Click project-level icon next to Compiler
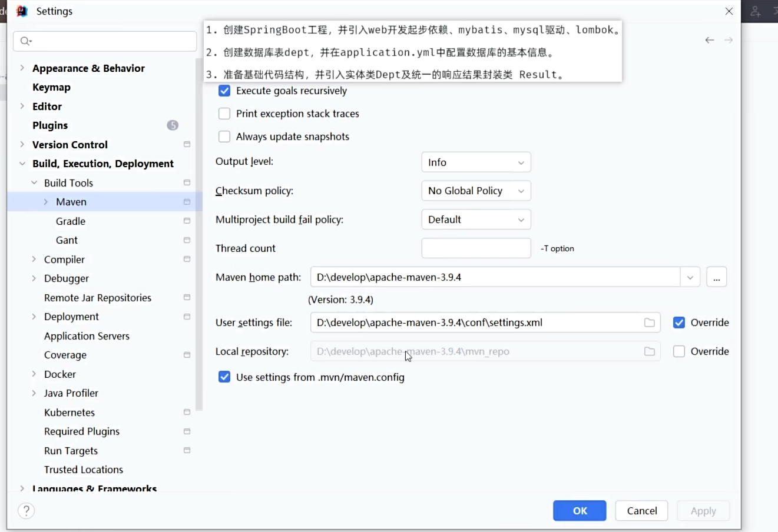The height and width of the screenshot is (532, 778). pyautogui.click(x=187, y=259)
